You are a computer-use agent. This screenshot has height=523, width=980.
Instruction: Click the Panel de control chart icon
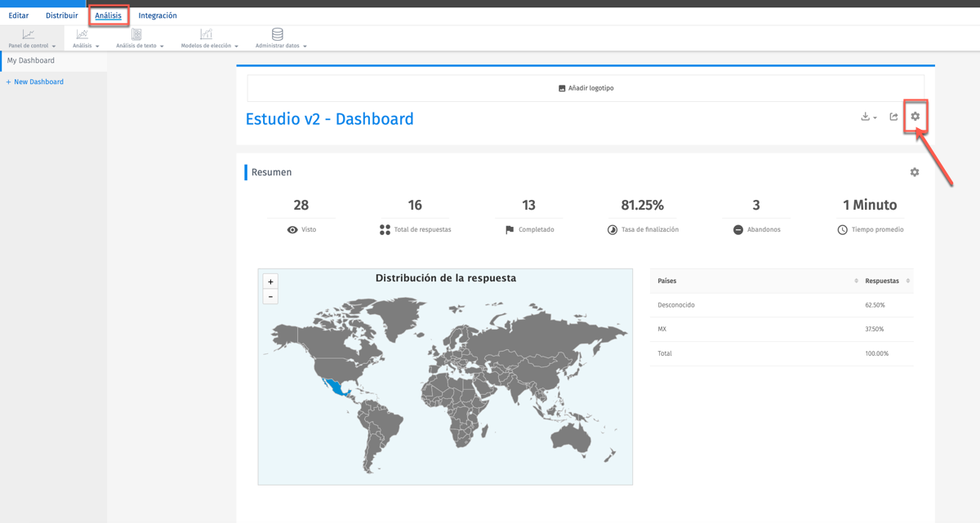[29, 34]
